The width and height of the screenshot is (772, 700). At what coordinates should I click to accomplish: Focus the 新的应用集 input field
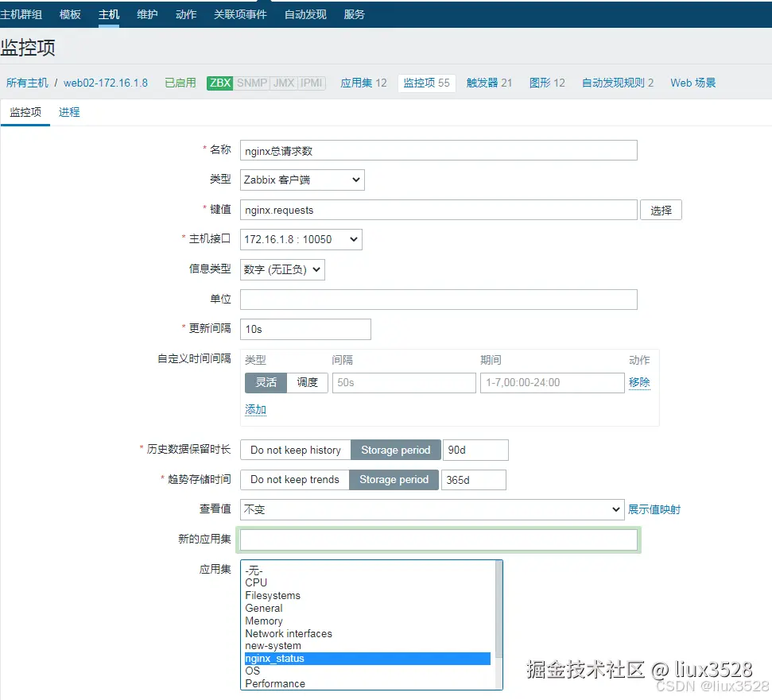438,540
